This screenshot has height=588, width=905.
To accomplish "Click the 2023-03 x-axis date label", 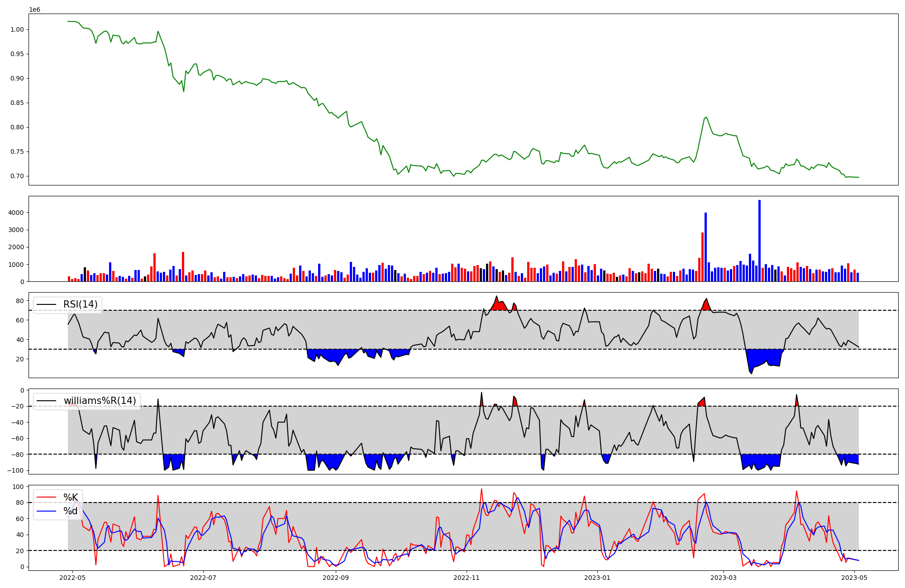I will point(724,578).
